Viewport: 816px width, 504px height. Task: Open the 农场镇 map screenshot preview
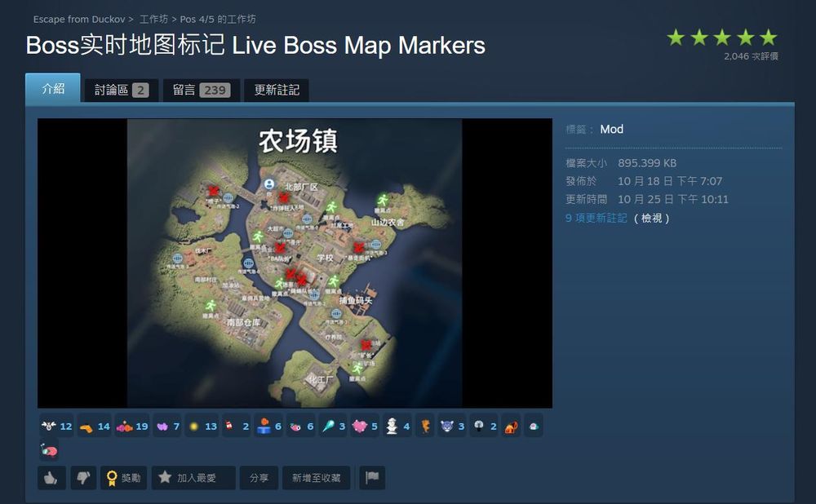point(295,263)
